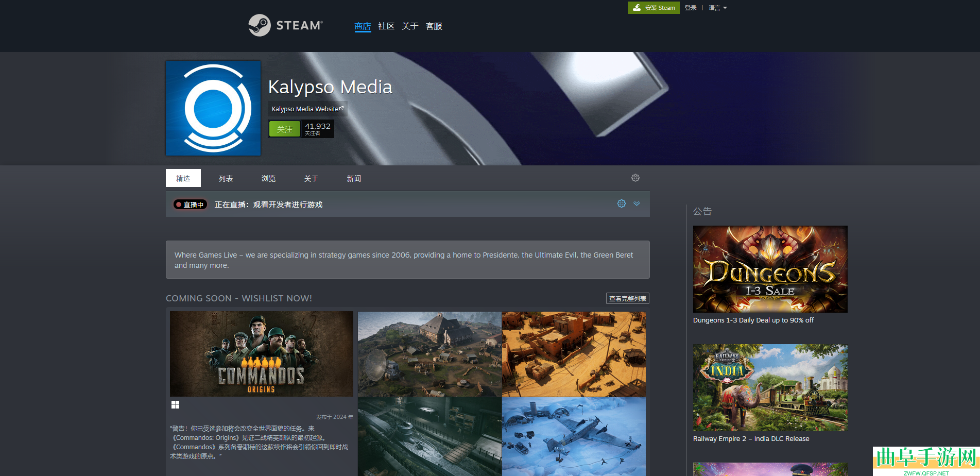Open the Kalypso Media avatar logo
This screenshot has width=980, height=476.
click(213, 108)
